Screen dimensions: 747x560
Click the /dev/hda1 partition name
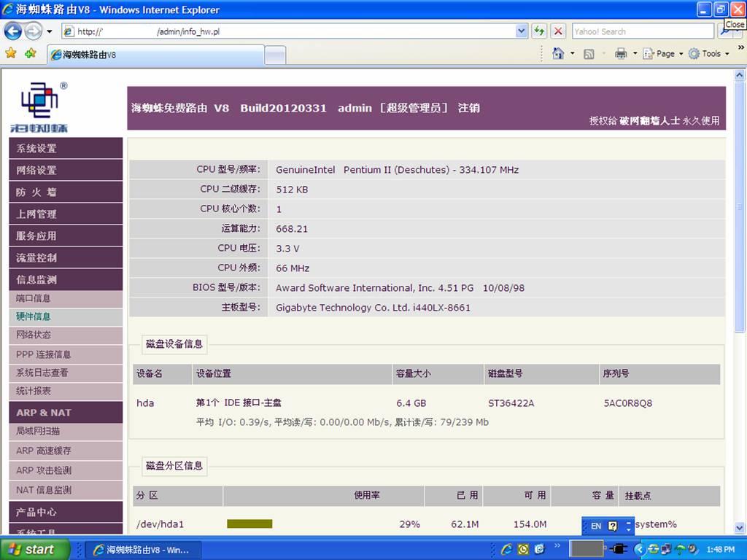160,524
